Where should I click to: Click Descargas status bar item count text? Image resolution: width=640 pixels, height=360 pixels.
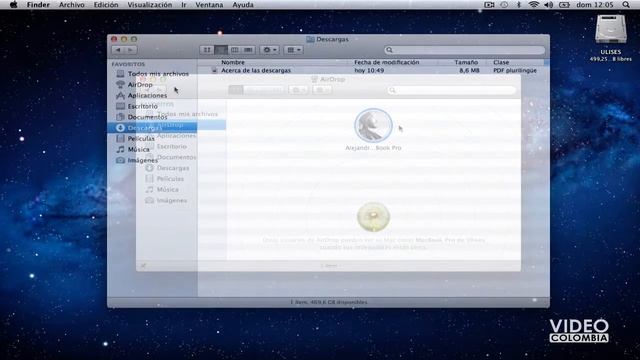coord(329,302)
